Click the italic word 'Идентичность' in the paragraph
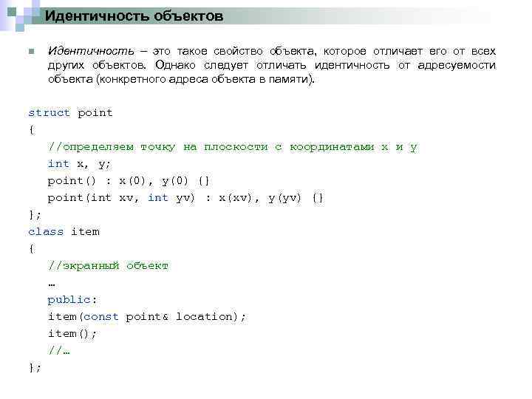532x399 pixels. click(91, 51)
